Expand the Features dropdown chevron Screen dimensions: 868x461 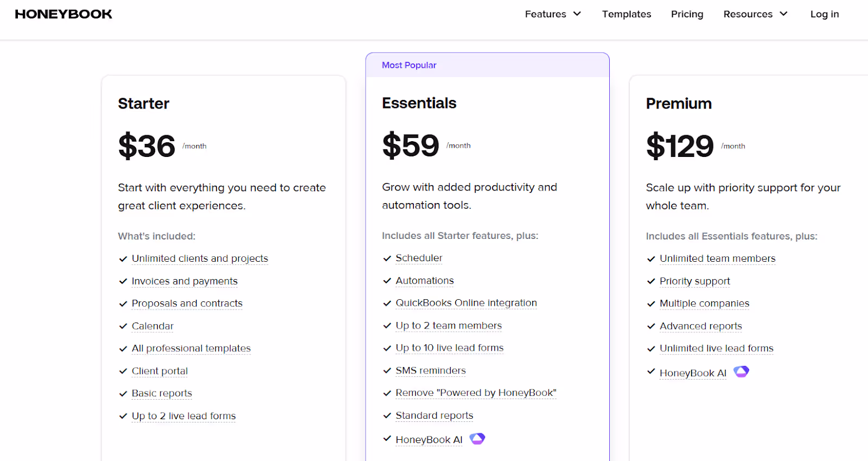[577, 14]
